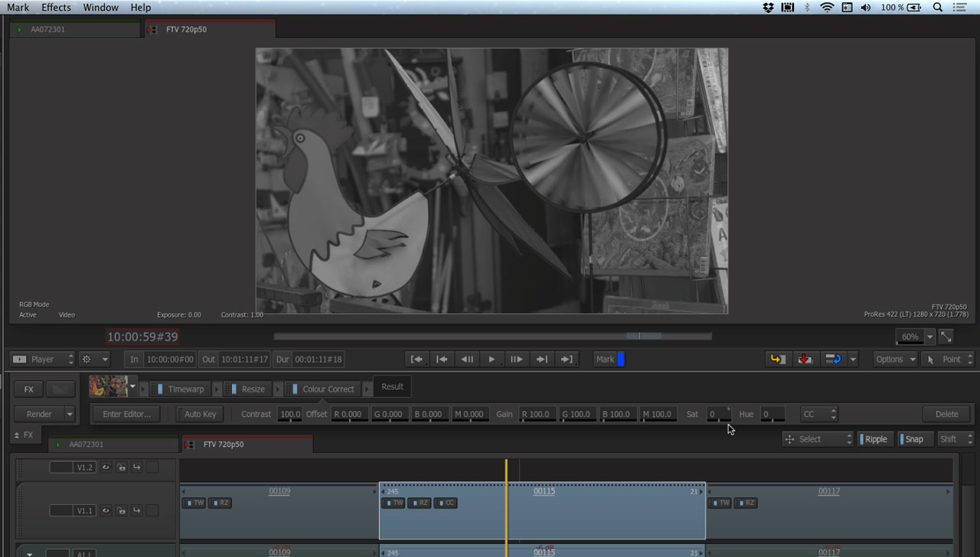Toggle the eye icon on track V1.1
Viewport: 980px width, 557px height.
coord(106,510)
